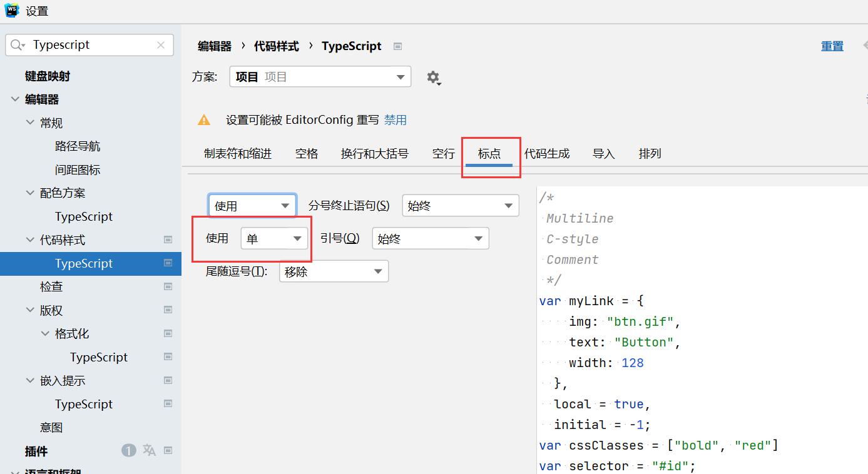Image resolution: width=868 pixels, height=474 pixels.
Task: Open 尾随逗号 移除 dropdown
Action: point(334,272)
